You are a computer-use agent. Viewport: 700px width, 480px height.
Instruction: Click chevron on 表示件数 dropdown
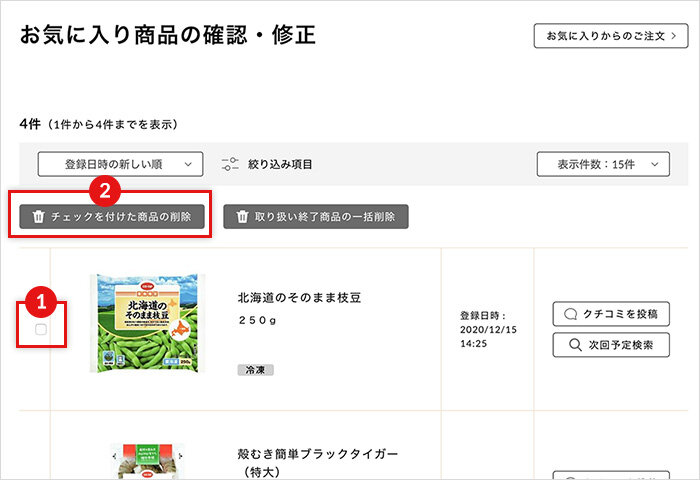(654, 164)
